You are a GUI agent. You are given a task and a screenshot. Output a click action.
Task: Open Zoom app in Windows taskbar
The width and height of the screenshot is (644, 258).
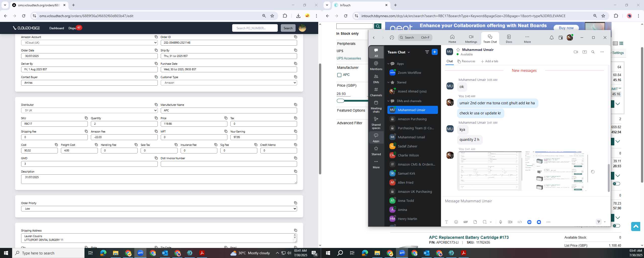coord(140,253)
